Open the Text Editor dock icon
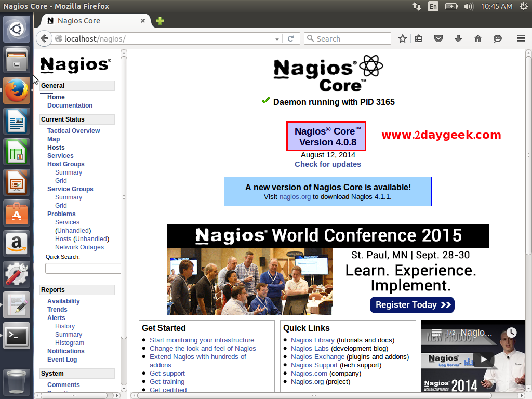This screenshot has height=399, width=532. click(x=17, y=305)
